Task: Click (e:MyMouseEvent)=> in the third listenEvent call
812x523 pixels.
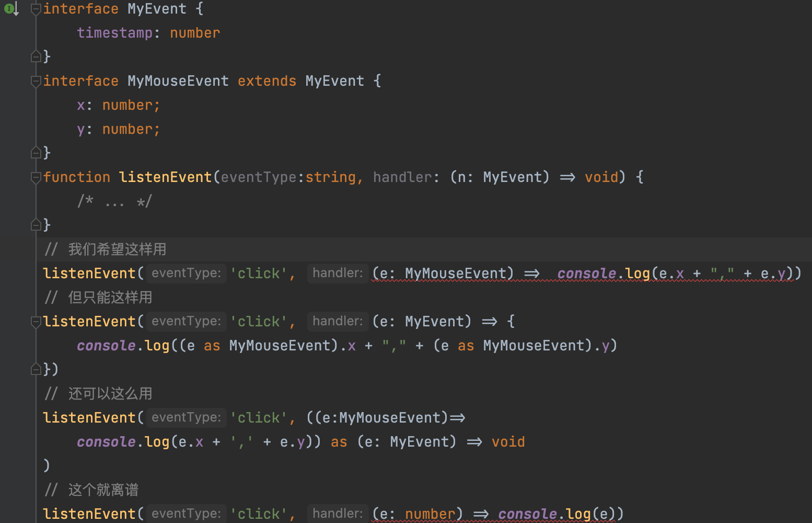Action: [x=390, y=418]
